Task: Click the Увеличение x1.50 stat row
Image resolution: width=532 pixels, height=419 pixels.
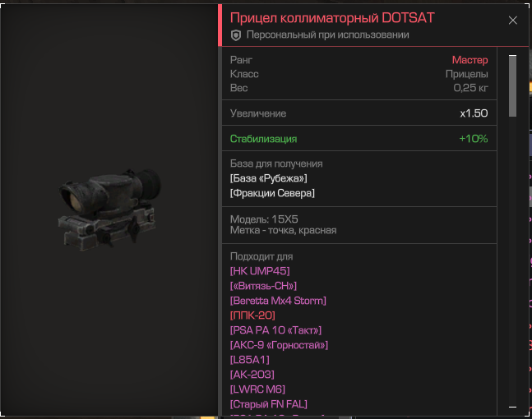Action: pyautogui.click(x=359, y=113)
